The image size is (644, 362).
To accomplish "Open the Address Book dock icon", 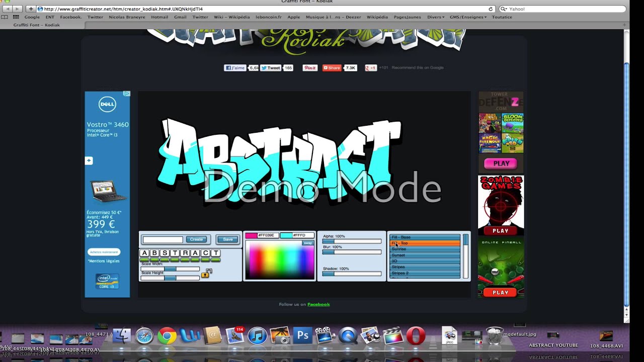I will click(x=212, y=335).
